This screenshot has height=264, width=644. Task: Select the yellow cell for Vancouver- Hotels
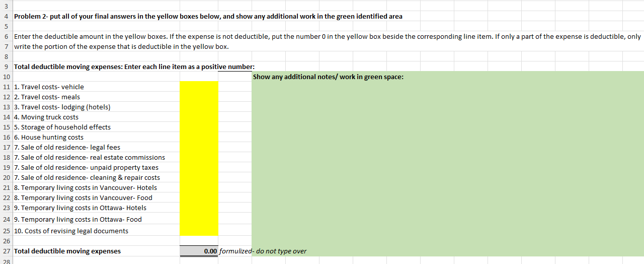[199, 187]
